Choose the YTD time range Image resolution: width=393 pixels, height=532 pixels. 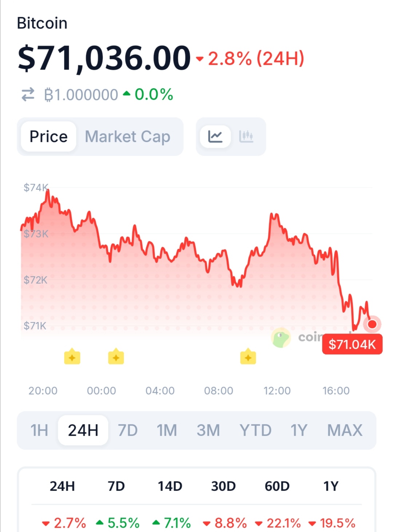point(255,430)
